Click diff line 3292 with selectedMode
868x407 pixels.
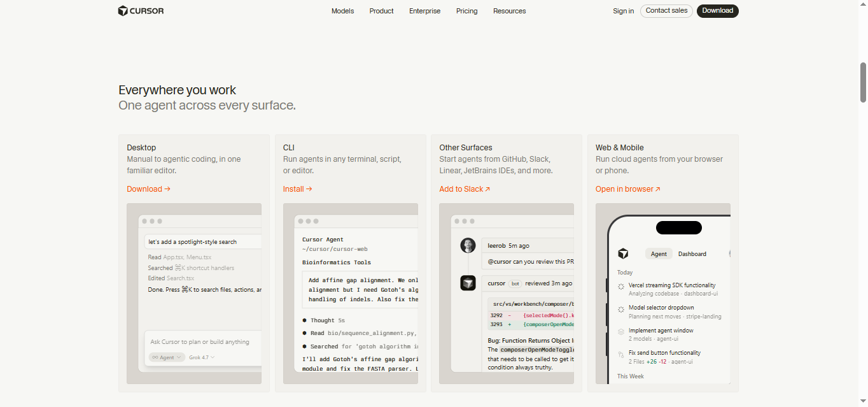pos(532,315)
